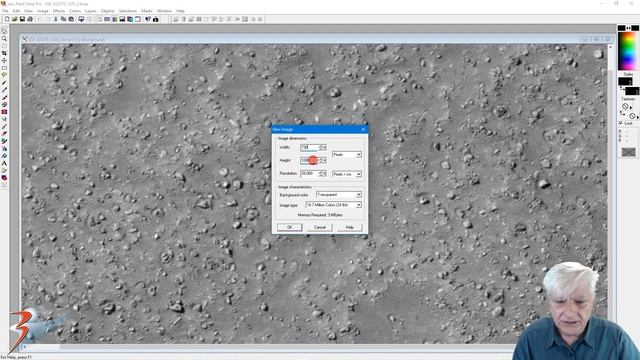The height and width of the screenshot is (360, 640).
Task: Select the Freehand lasso tool
Action: point(4,75)
